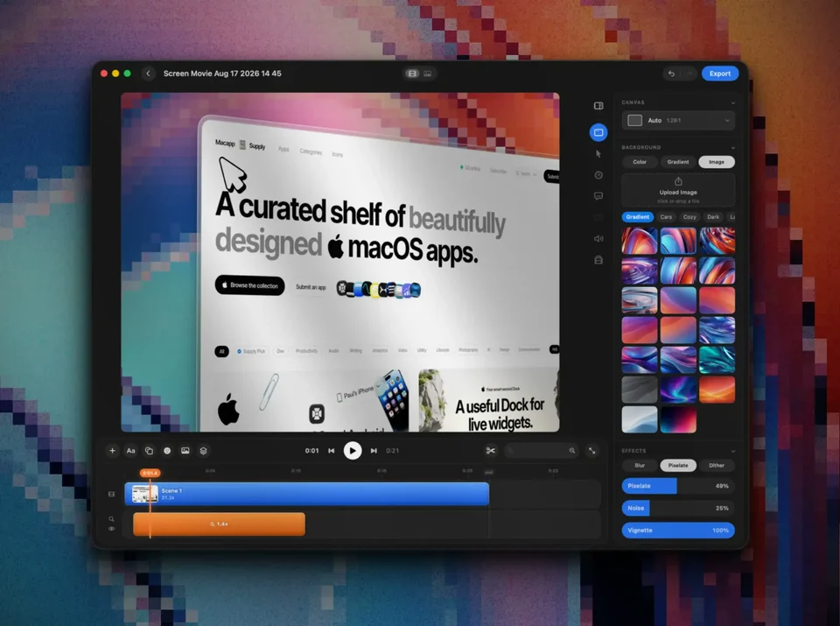This screenshot has height=626, width=840.
Task: Click the magnifier at zoom slider's end
Action: pyautogui.click(x=572, y=451)
